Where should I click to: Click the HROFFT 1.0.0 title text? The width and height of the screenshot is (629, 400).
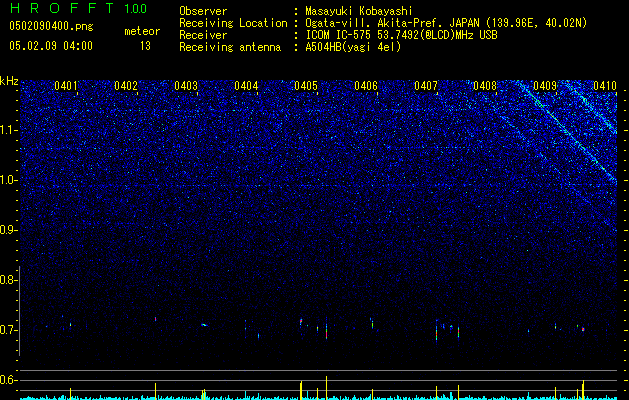click(78, 8)
